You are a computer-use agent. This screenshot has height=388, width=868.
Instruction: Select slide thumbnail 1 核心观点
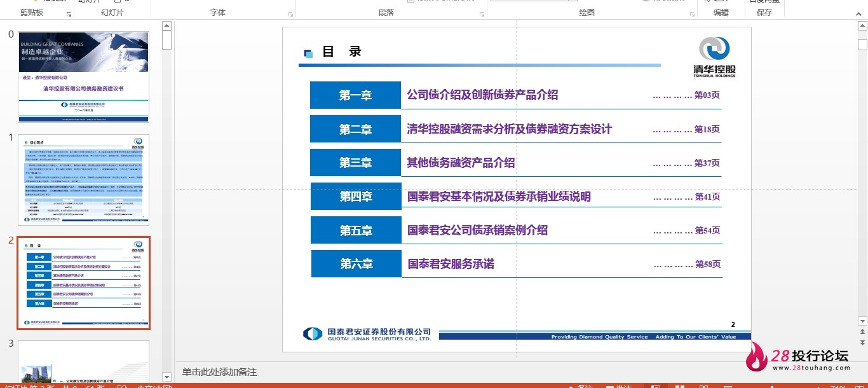[83, 179]
